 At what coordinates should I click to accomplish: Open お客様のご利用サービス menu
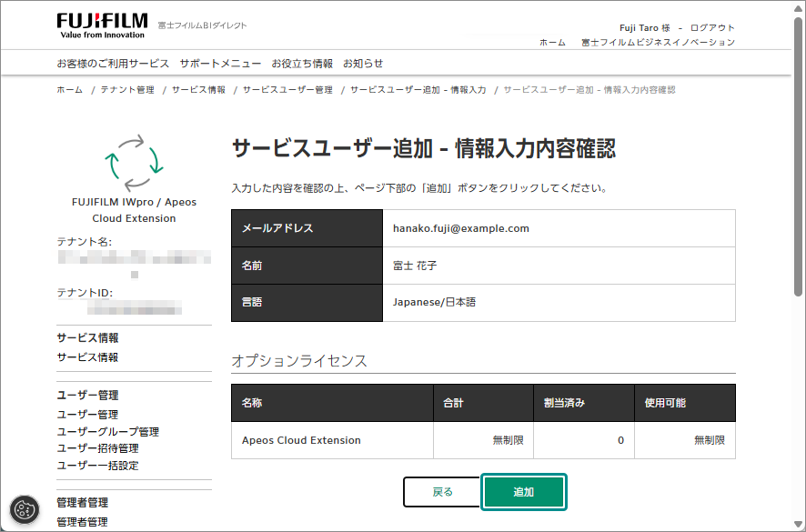pyautogui.click(x=113, y=64)
